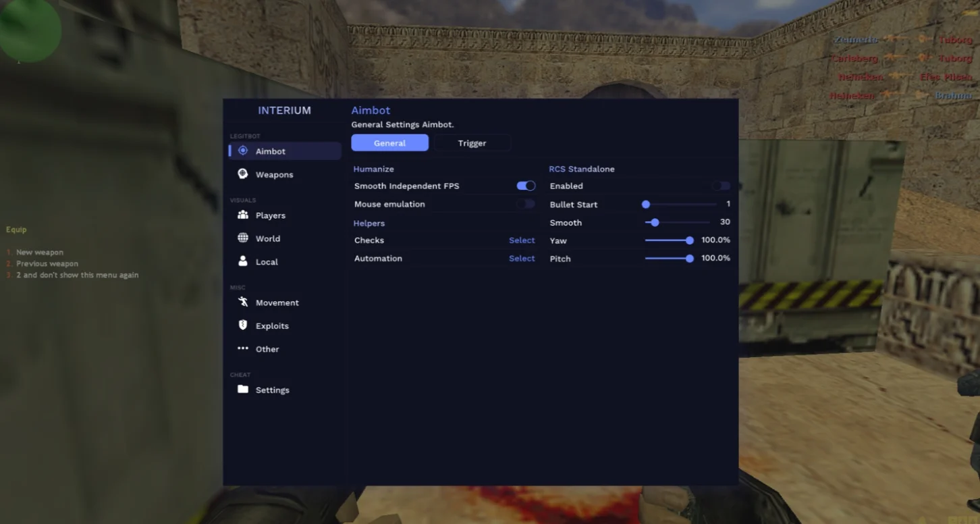Click the Pitch percentage slider handle
Screen dimensions: 980x524
[690, 259]
